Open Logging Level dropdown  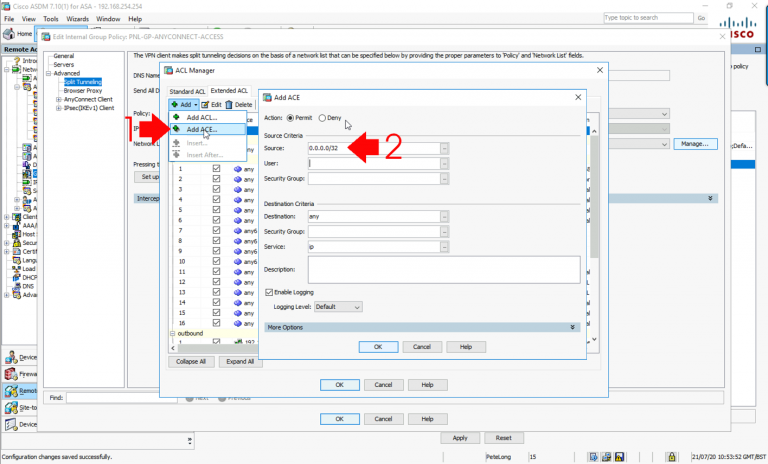338,307
